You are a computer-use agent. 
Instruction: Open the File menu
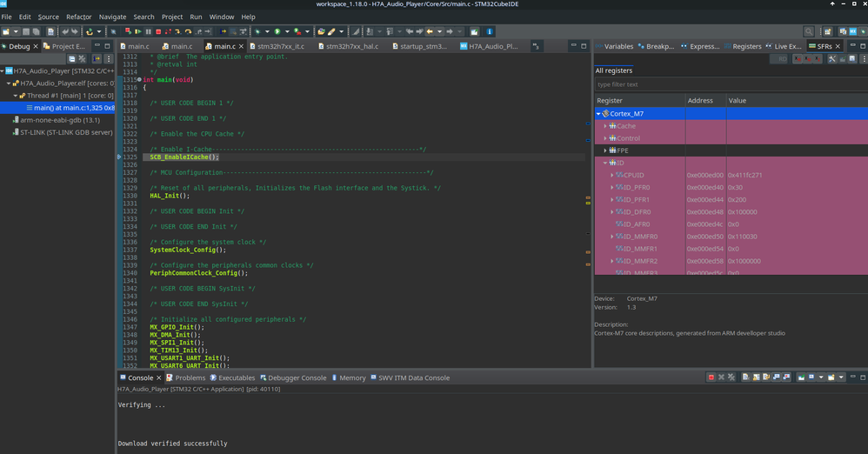coord(7,17)
